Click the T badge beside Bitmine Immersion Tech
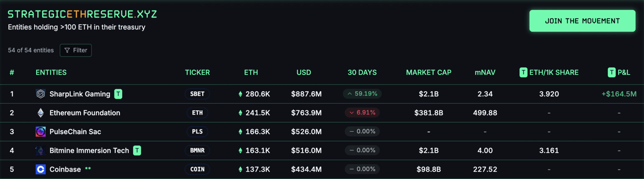The width and height of the screenshot is (644, 179). [137, 151]
